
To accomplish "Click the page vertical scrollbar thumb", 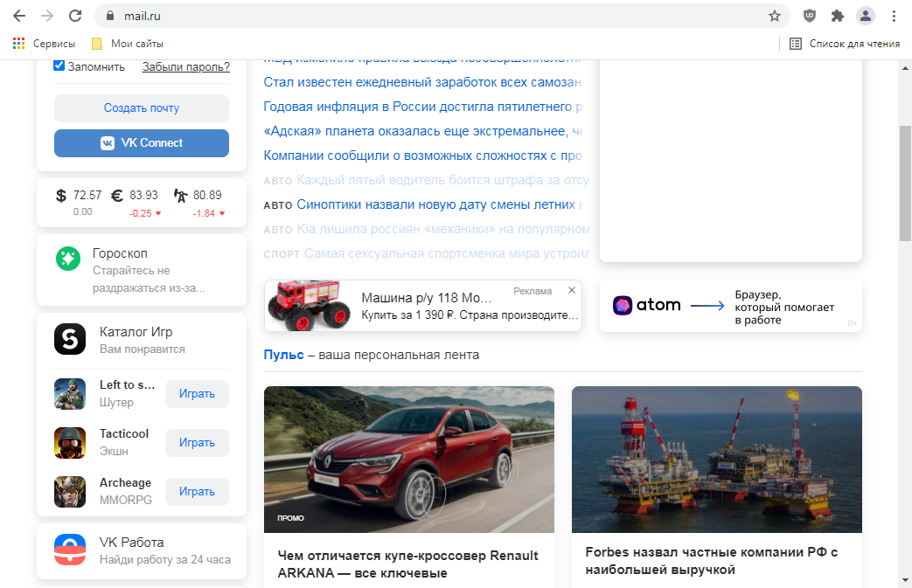I will [905, 183].
